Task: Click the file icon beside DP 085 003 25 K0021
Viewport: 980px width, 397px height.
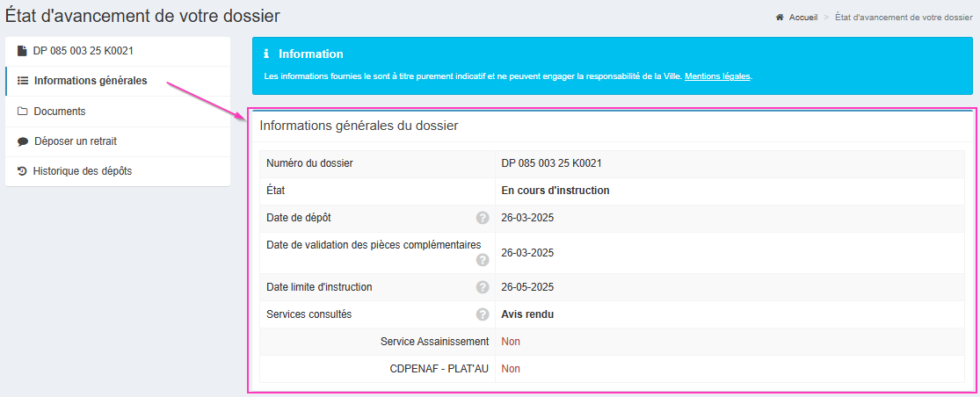Action: click(23, 51)
